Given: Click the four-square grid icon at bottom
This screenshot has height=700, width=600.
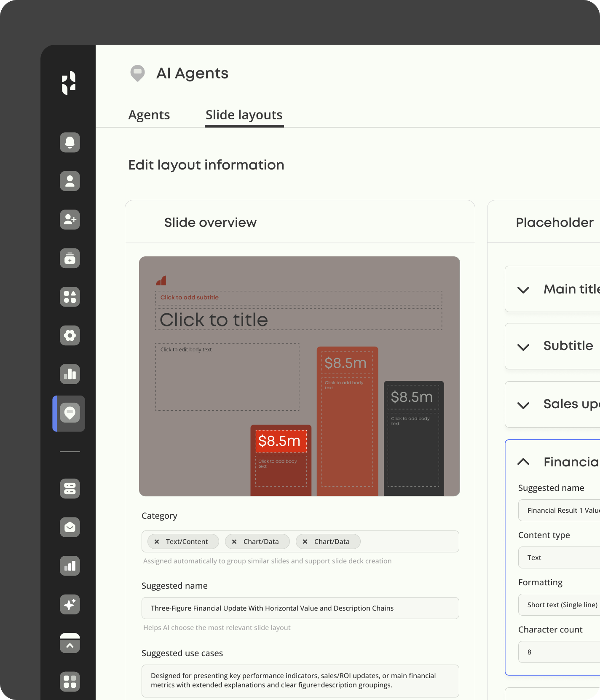Looking at the screenshot, I should click(x=70, y=681).
